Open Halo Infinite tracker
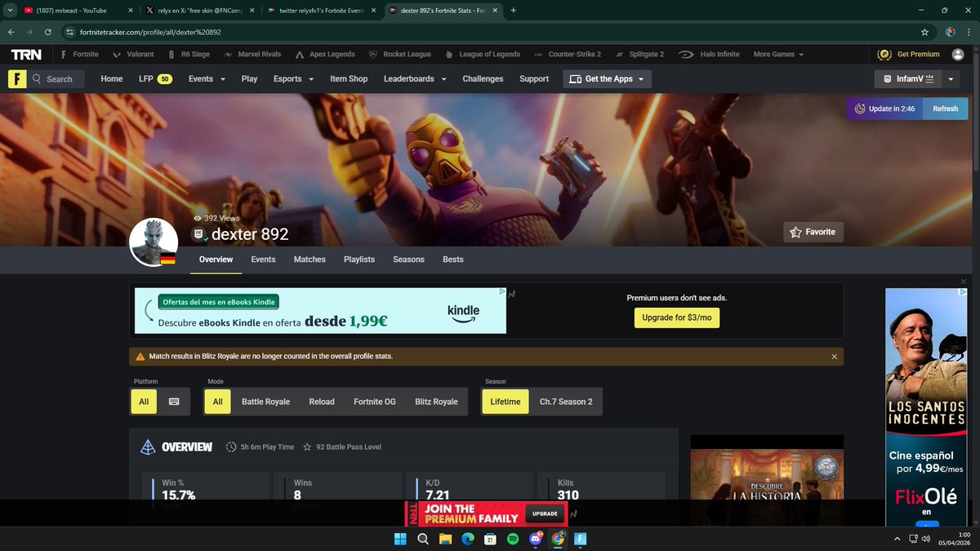The width and height of the screenshot is (980, 551). click(710, 54)
